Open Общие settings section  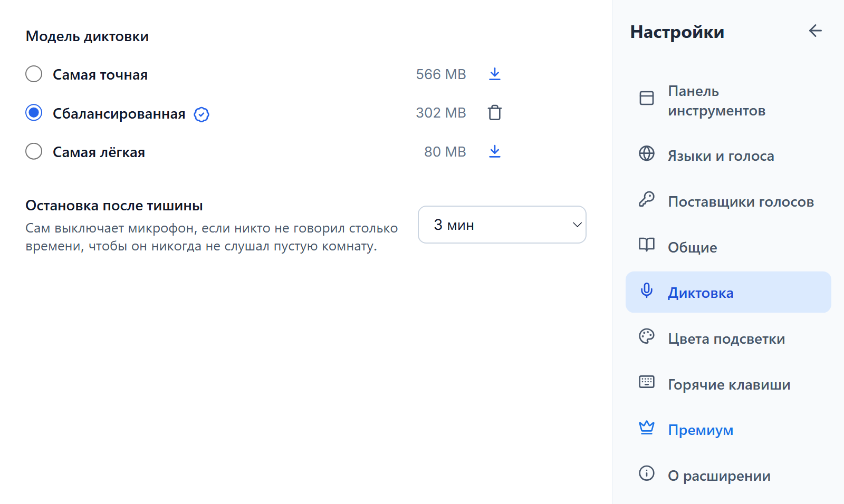pyautogui.click(x=728, y=247)
